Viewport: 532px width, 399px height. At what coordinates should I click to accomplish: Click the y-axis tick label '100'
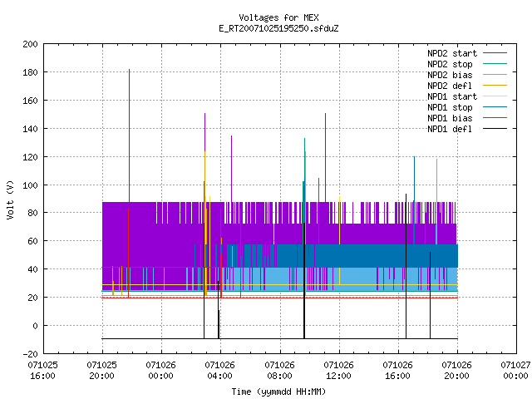30,185
